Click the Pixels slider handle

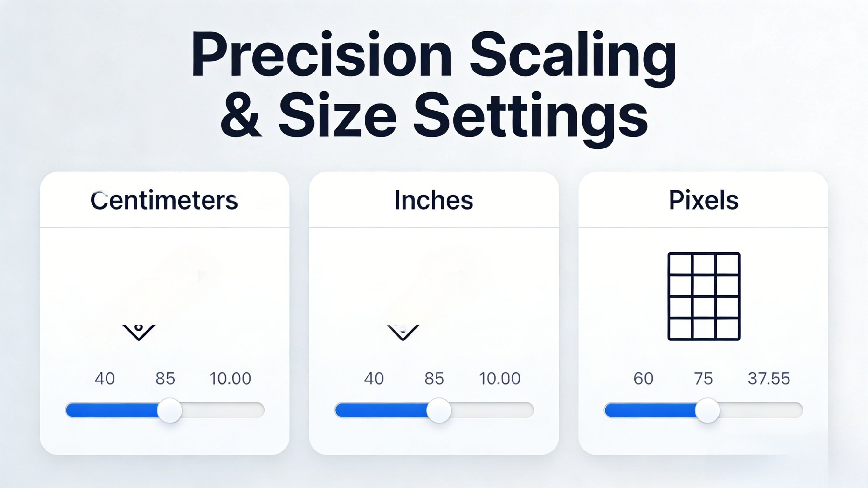click(708, 410)
